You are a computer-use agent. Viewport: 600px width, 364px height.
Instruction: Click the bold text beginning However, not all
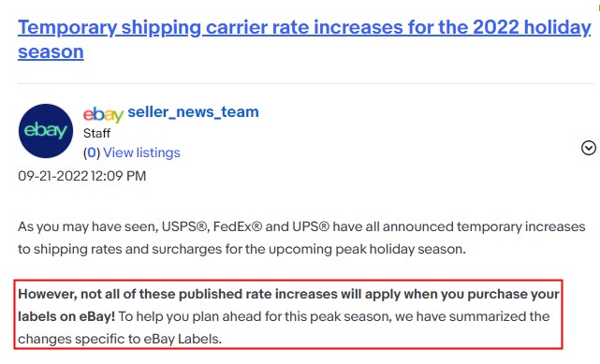[x=288, y=294]
